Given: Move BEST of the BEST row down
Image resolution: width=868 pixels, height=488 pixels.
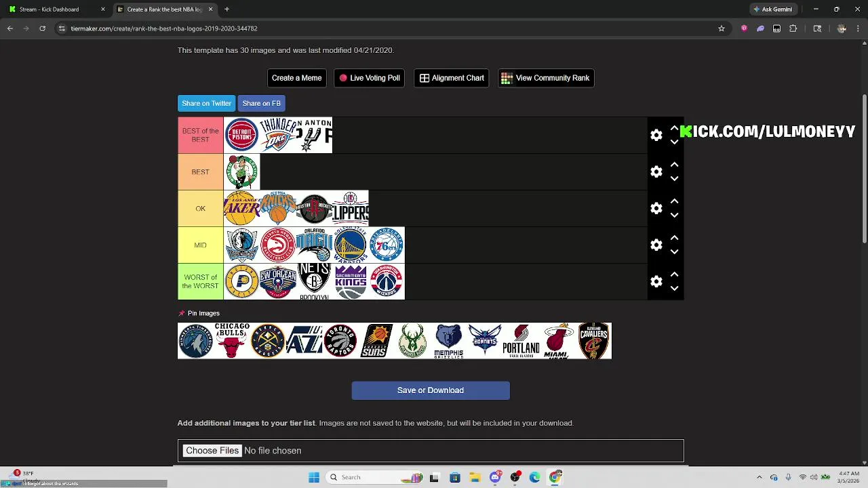Looking at the screenshot, I should point(674,142).
